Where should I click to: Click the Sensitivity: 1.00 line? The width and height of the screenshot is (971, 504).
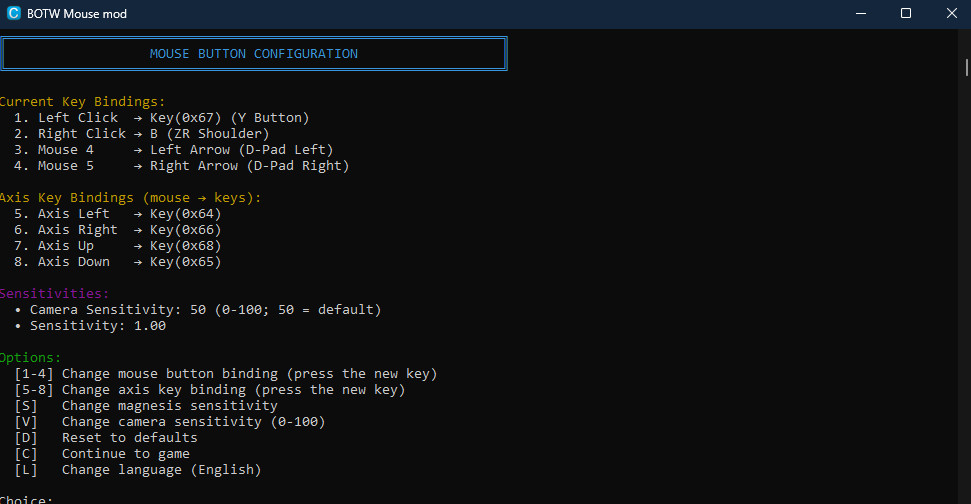tap(90, 326)
